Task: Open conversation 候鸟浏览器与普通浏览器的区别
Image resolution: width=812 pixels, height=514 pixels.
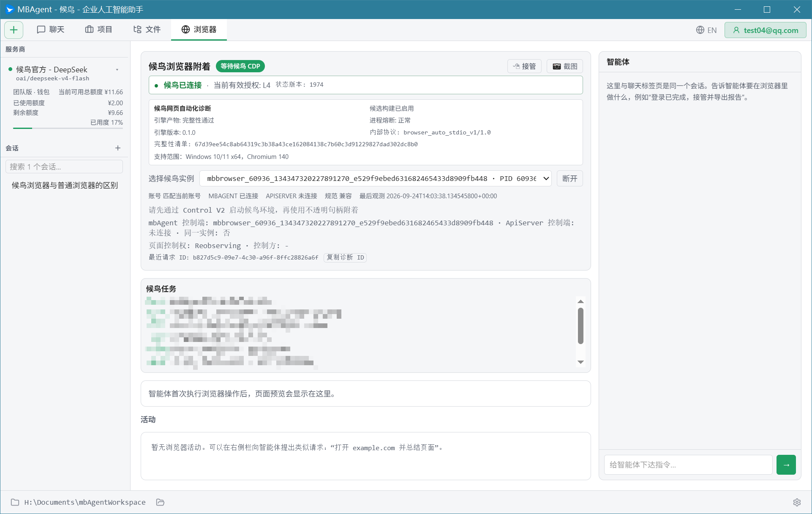Action: (65, 185)
